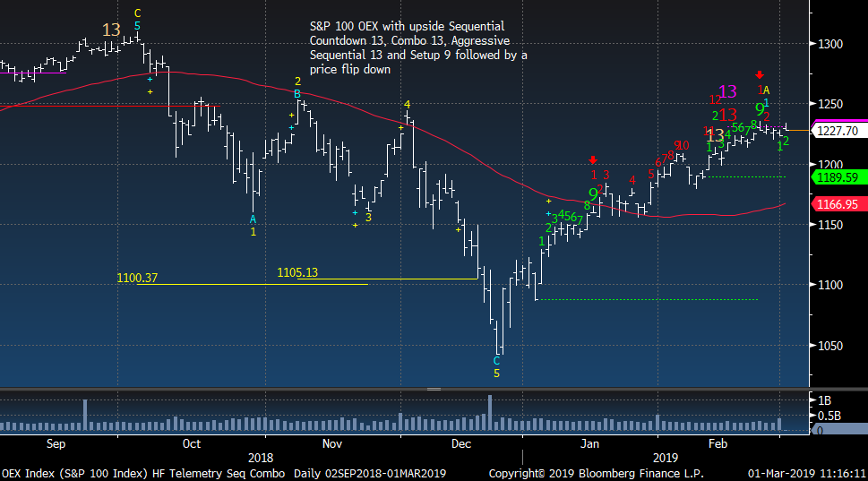This screenshot has height=481, width=868.
Task: Click the Oct month label on time axis
Action: click(192, 444)
